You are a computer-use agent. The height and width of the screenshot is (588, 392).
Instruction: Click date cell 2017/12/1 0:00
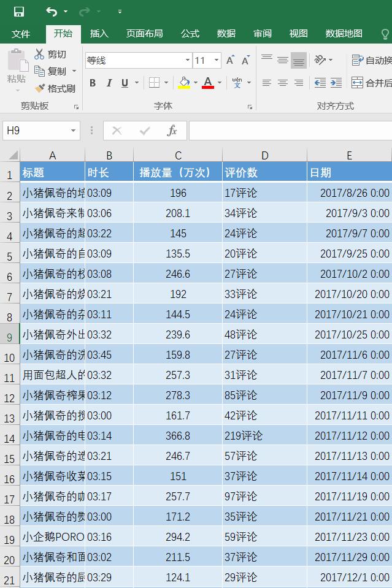click(350, 578)
